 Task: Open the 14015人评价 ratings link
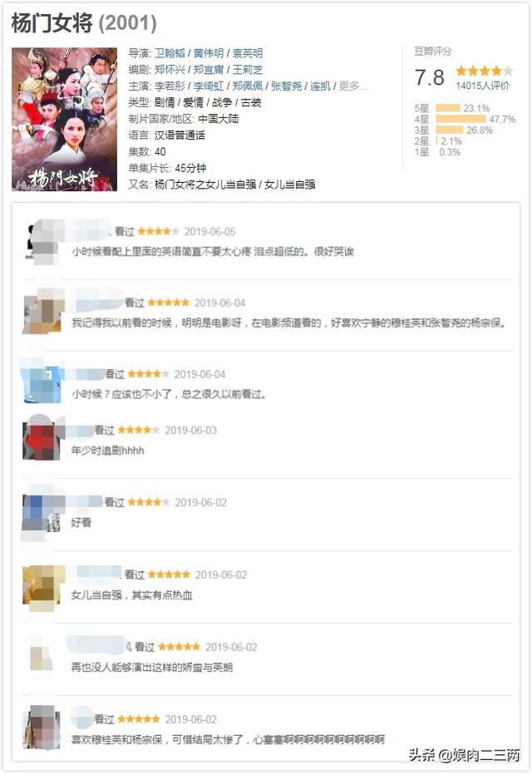(x=483, y=86)
